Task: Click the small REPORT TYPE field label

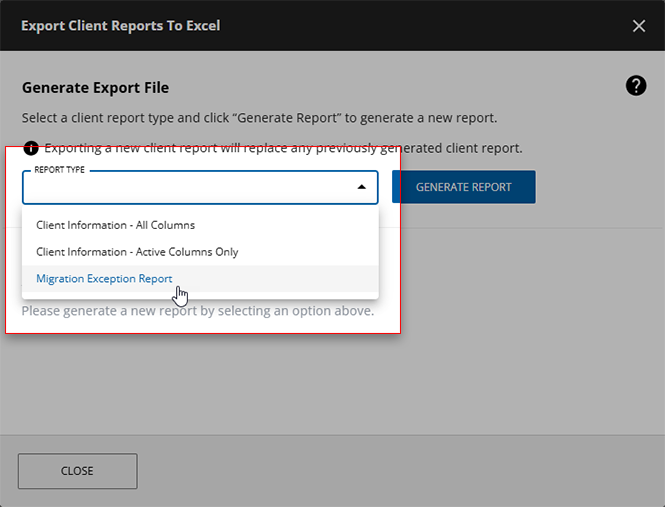Action: click(x=60, y=170)
